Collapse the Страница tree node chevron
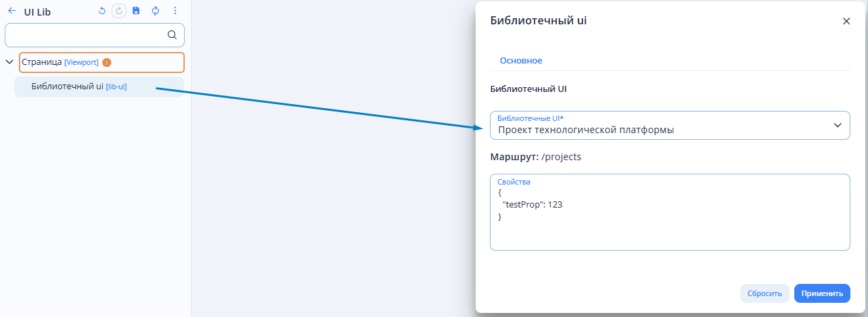This screenshot has height=317, width=868. [9, 62]
